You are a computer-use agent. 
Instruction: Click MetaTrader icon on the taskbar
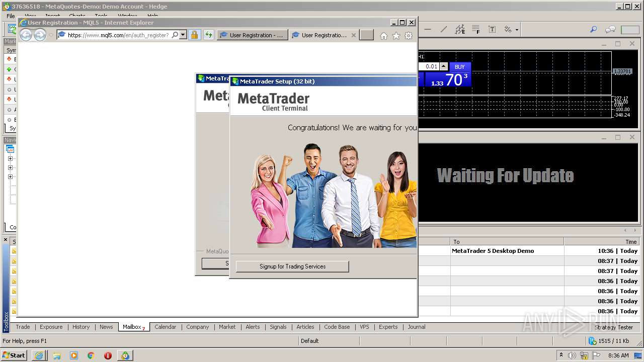(x=125, y=355)
